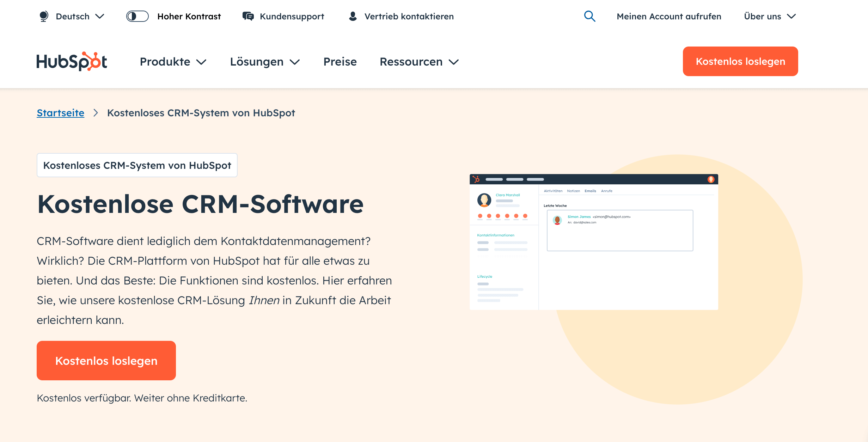Click the search magnifier icon
The height and width of the screenshot is (442, 868).
tap(589, 16)
